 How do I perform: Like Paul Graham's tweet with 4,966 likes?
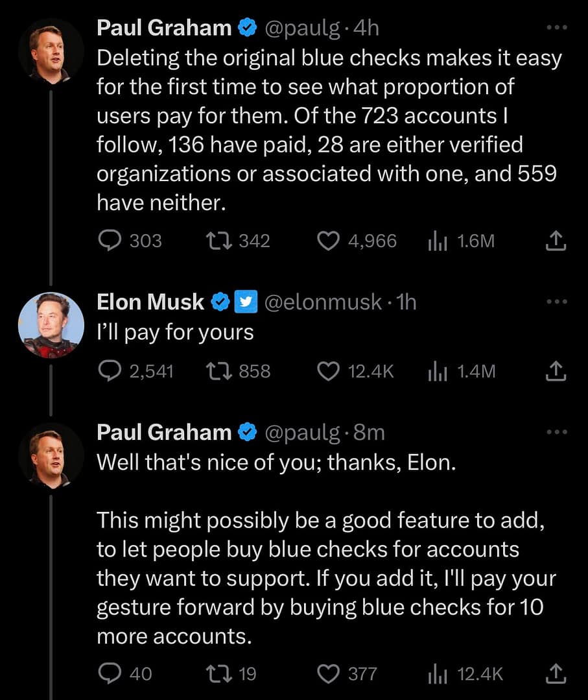click(x=329, y=241)
